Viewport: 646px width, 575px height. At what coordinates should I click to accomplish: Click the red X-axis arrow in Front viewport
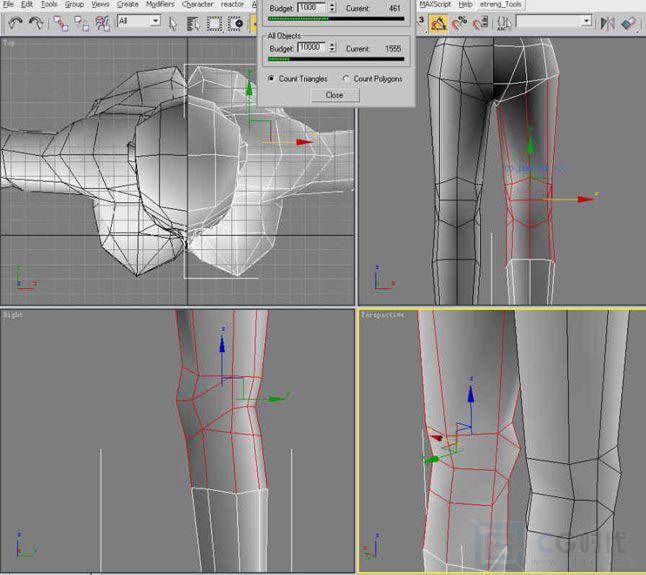point(585,199)
